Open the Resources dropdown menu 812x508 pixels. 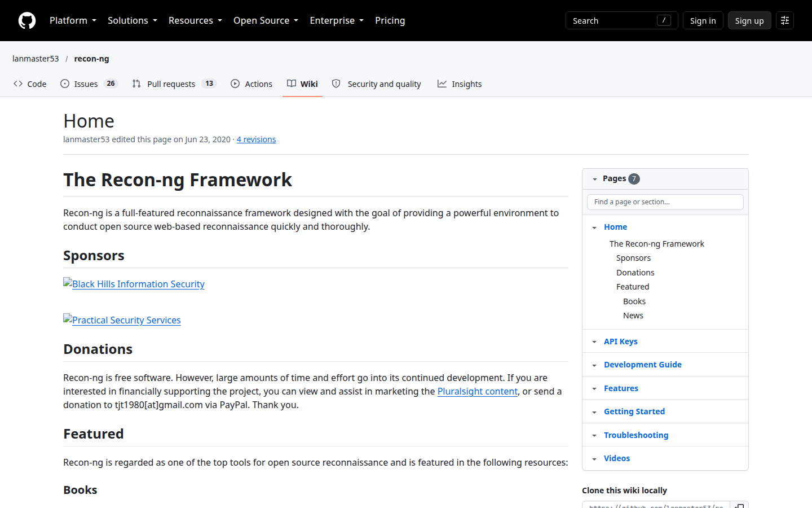pyautogui.click(x=195, y=20)
